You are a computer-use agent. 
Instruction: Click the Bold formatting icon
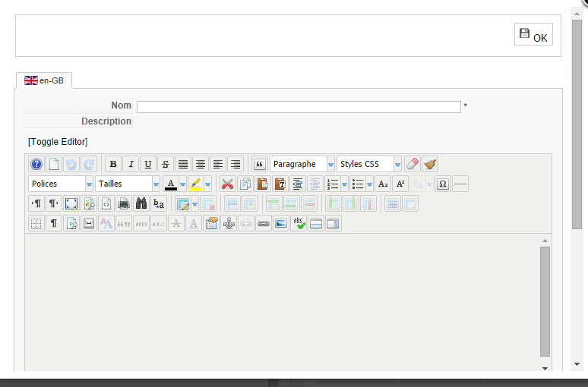pos(113,164)
